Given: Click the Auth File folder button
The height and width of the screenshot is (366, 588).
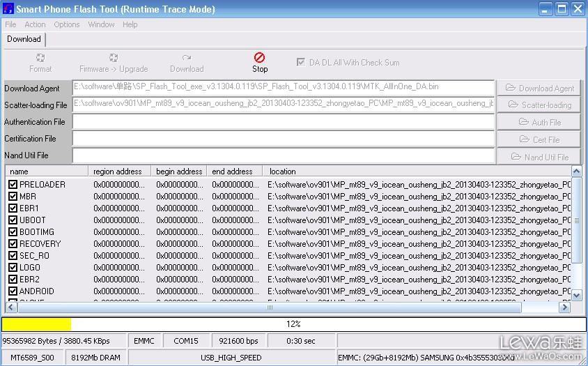Looking at the screenshot, I should click(540, 122).
